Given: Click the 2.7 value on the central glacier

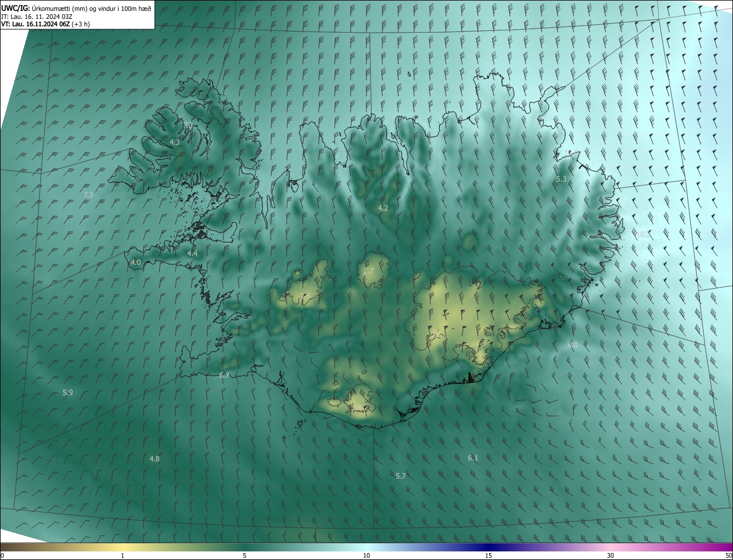Looking at the screenshot, I should pos(369,271).
